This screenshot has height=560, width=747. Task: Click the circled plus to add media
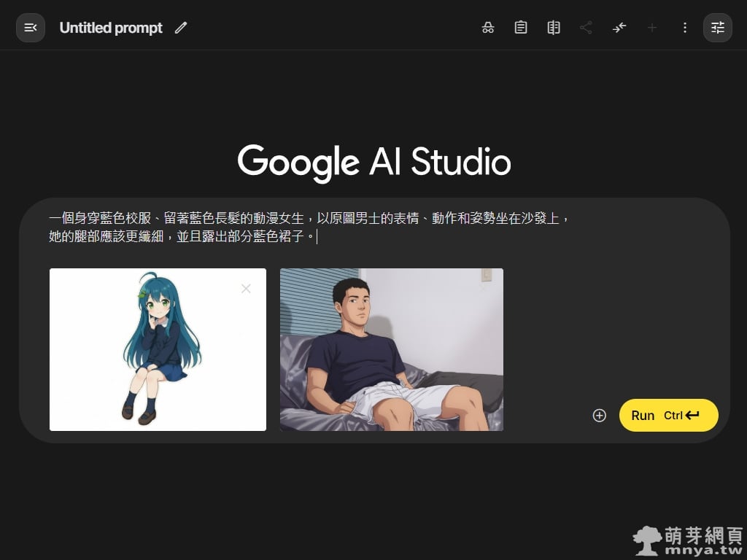[600, 416]
